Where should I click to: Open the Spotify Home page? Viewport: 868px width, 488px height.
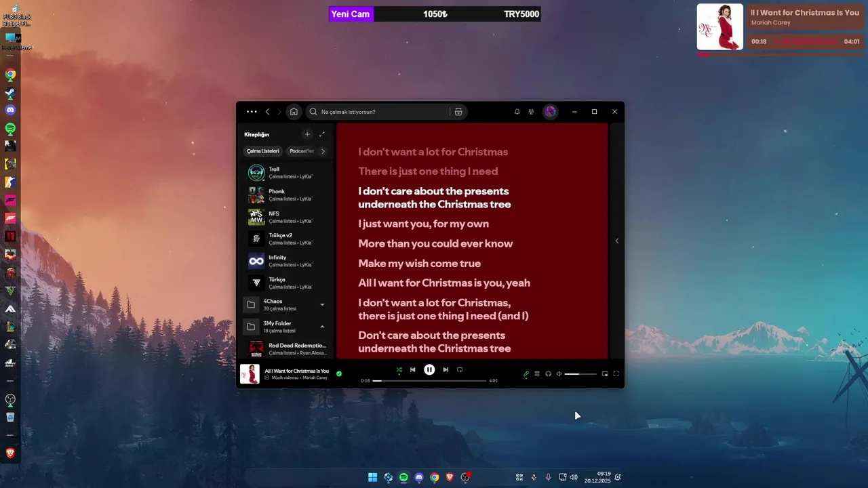pyautogui.click(x=294, y=112)
